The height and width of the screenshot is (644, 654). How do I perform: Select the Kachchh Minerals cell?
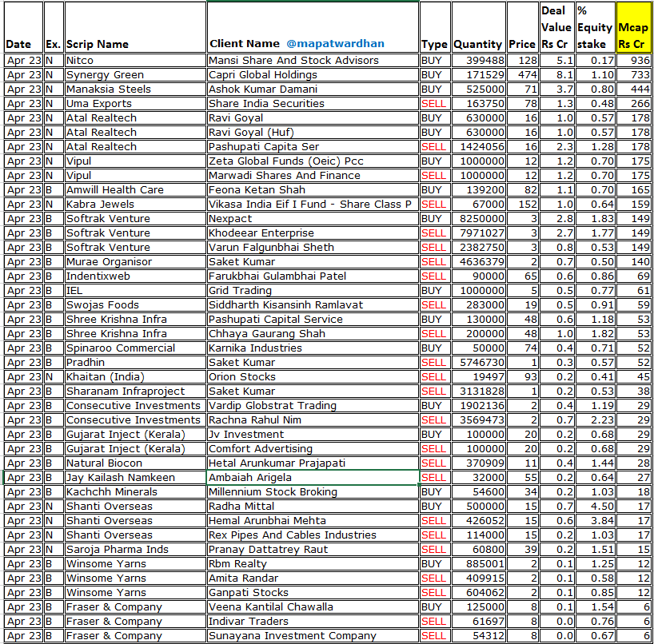tap(135, 492)
